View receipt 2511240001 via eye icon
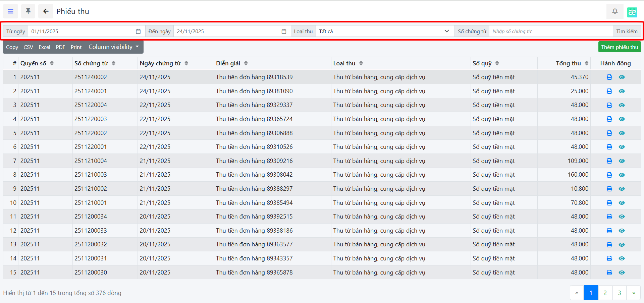The height and width of the screenshot is (303, 644). point(622,91)
